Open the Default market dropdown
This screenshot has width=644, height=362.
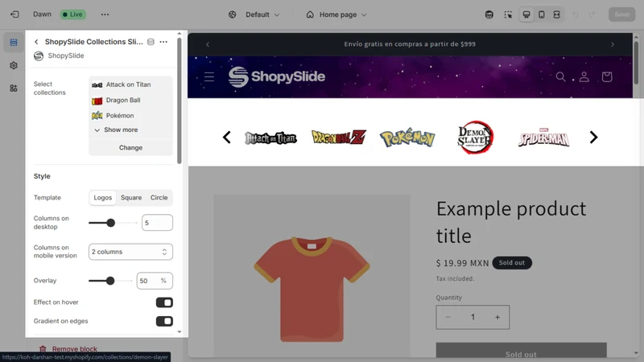[262, 14]
